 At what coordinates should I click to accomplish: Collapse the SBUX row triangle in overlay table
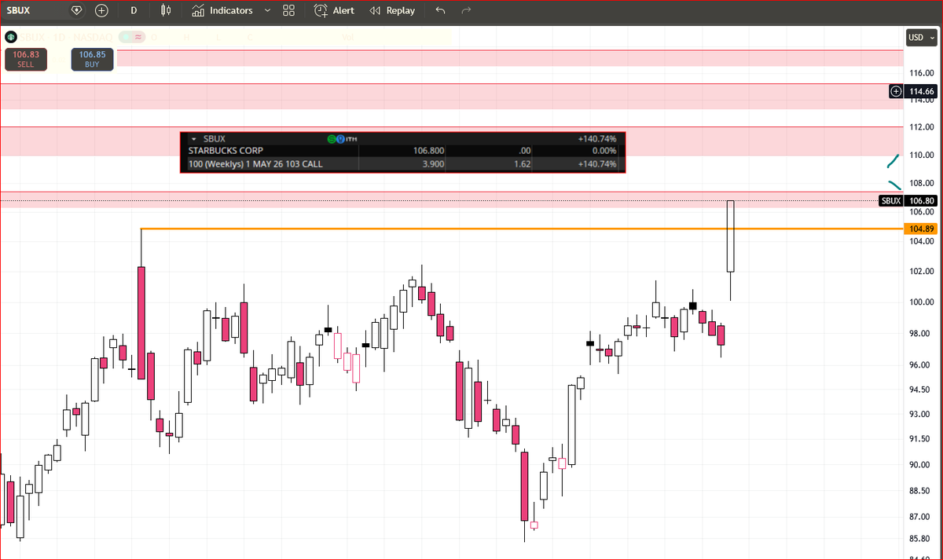pyautogui.click(x=193, y=139)
